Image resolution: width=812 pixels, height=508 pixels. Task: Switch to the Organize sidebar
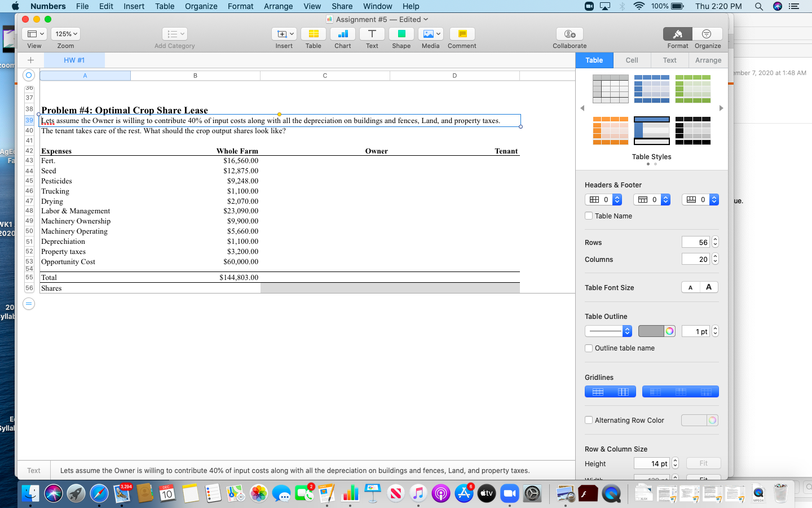pos(708,36)
